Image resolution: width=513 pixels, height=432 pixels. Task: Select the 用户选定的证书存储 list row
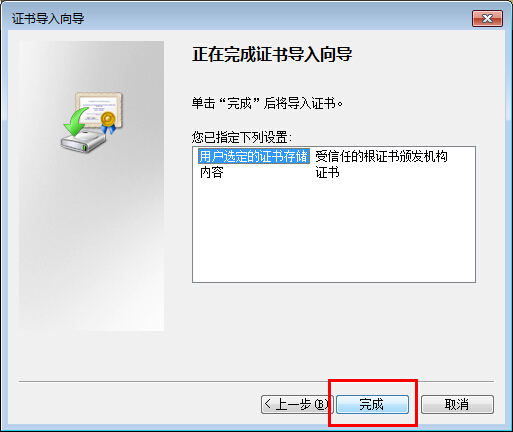(x=334, y=156)
